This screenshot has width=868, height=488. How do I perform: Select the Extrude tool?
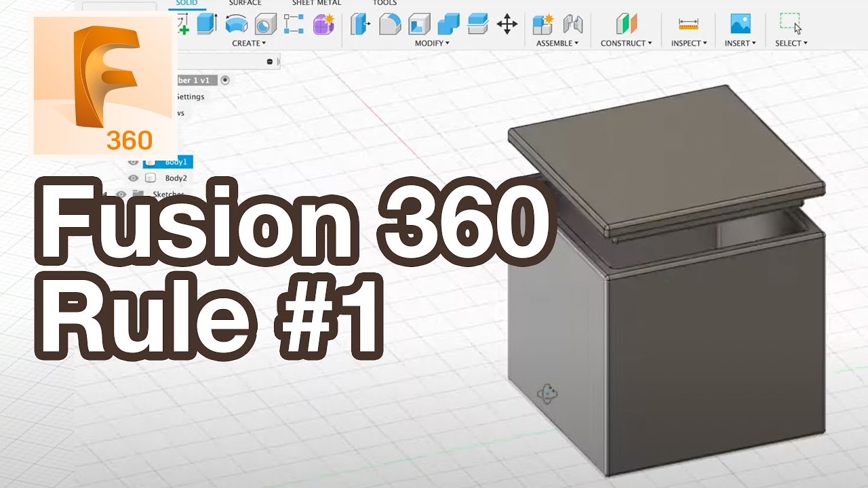click(x=207, y=25)
